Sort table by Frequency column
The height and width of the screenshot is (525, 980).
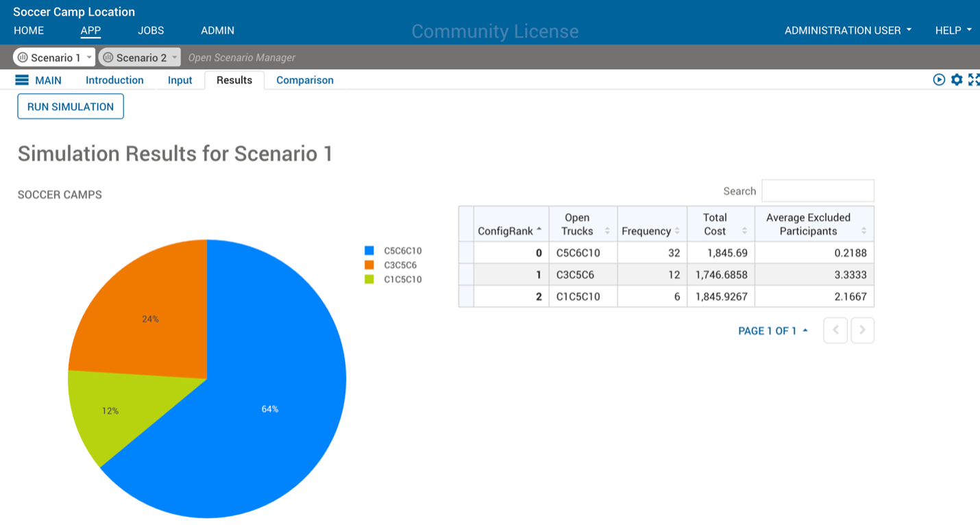(x=652, y=224)
